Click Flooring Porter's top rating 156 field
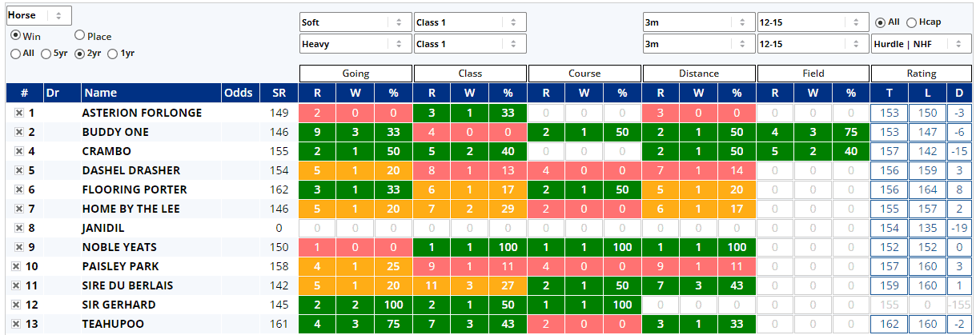 point(890,190)
